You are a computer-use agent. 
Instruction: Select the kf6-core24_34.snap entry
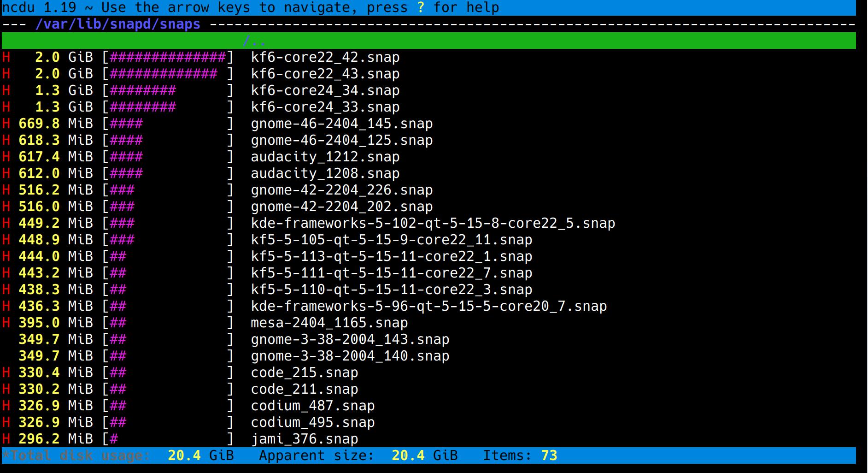[x=325, y=90]
